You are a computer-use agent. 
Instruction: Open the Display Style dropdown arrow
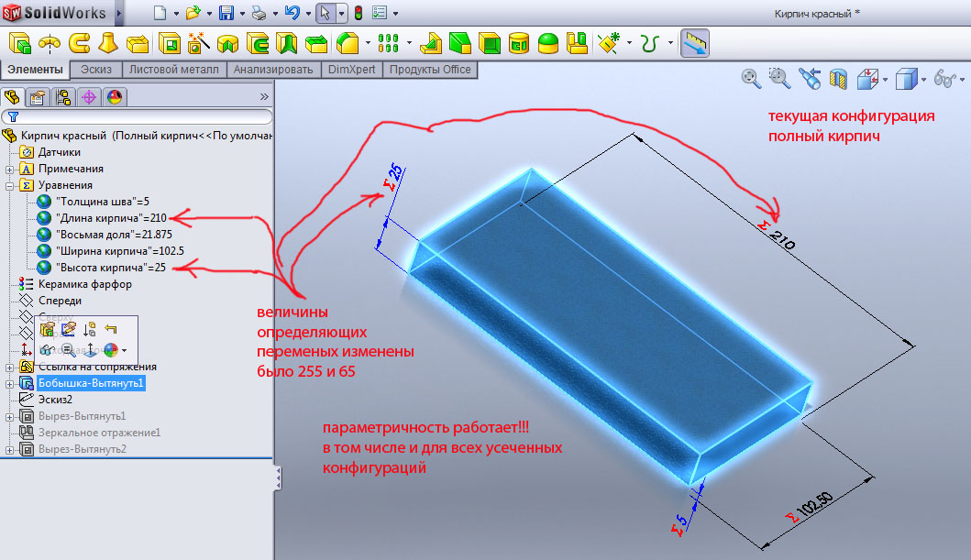coord(923,80)
